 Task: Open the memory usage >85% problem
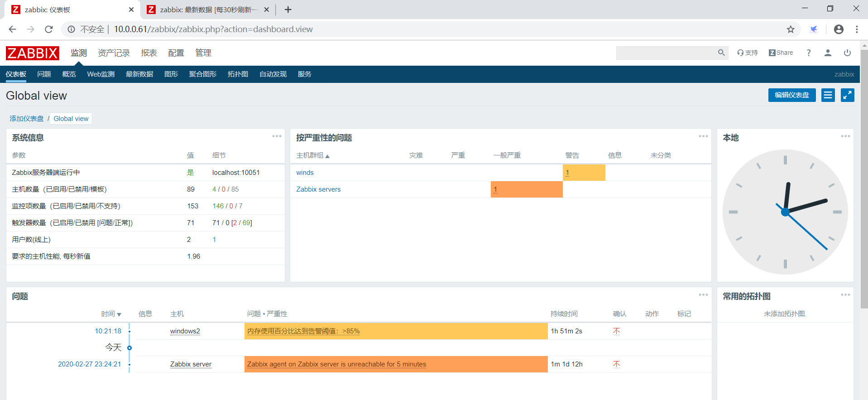point(303,331)
